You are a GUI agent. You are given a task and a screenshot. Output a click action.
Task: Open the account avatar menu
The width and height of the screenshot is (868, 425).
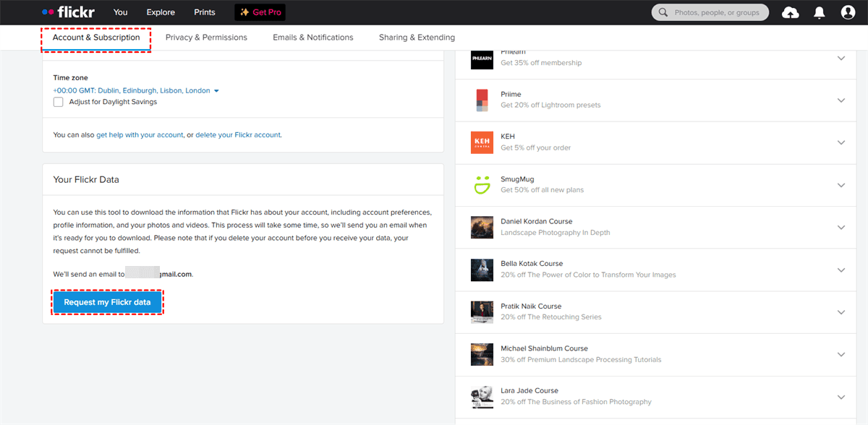(848, 13)
